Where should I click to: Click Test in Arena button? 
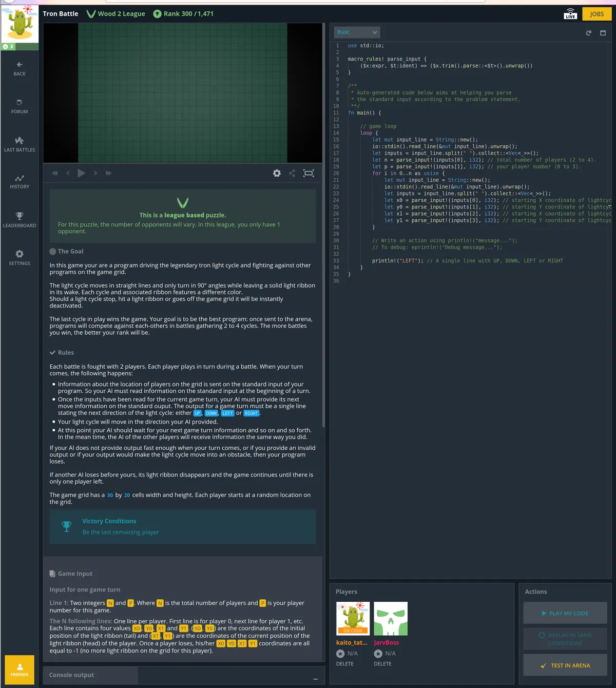[565, 665]
